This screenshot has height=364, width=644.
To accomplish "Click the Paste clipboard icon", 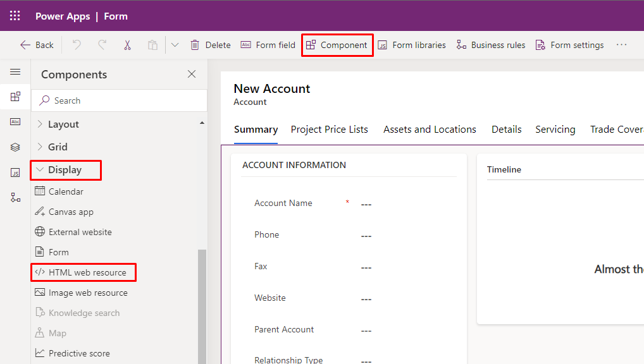I will point(153,45).
